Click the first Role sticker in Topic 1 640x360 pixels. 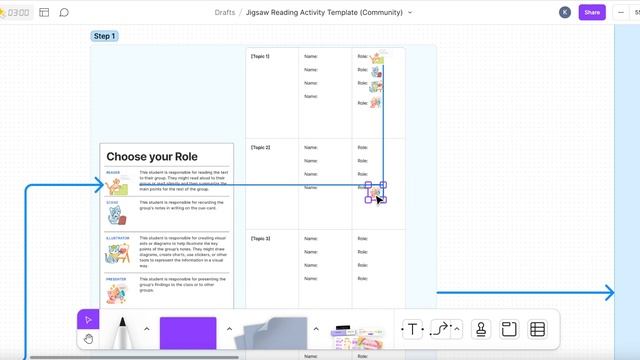tap(377, 58)
